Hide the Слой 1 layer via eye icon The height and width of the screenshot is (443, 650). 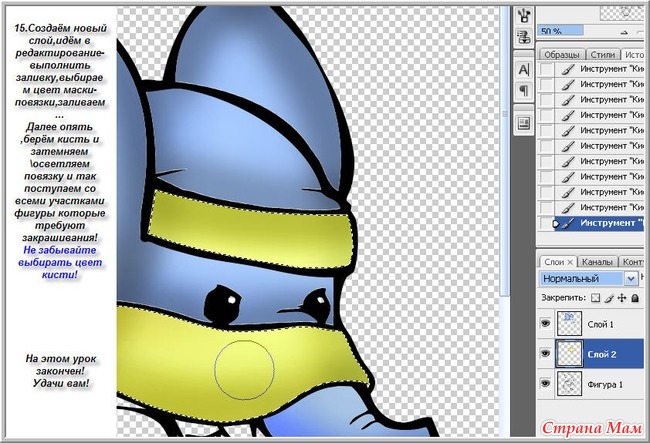[x=547, y=324]
